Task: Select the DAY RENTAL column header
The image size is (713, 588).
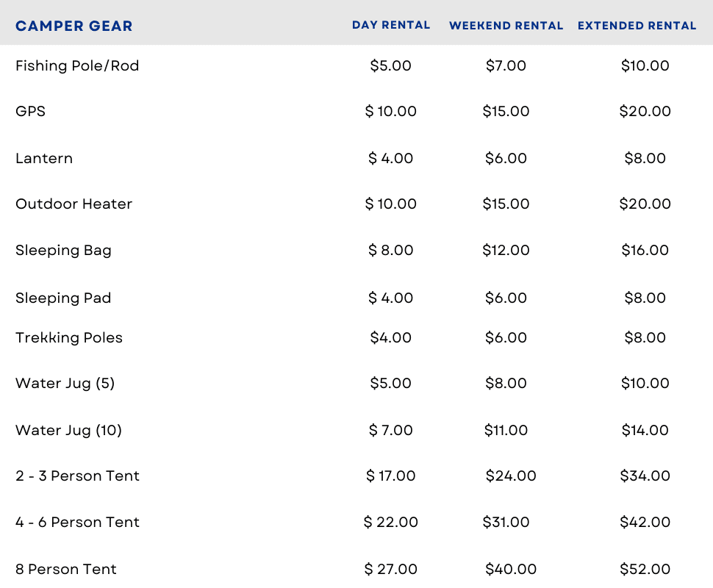Action: (x=391, y=25)
